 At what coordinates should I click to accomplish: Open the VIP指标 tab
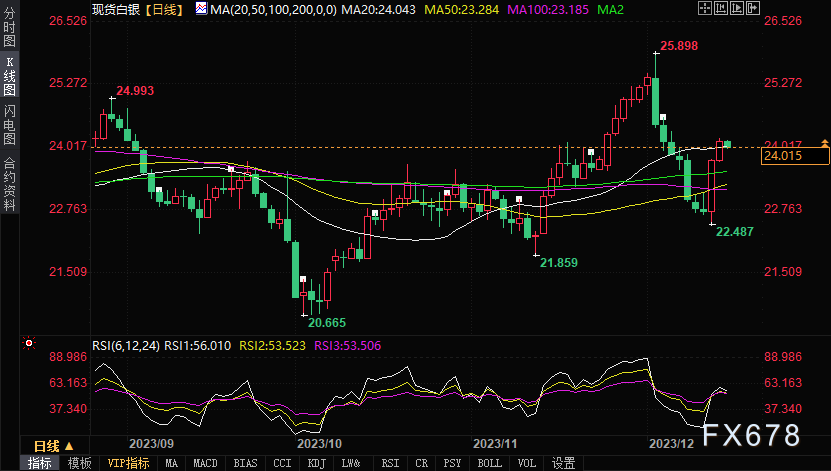(x=128, y=463)
